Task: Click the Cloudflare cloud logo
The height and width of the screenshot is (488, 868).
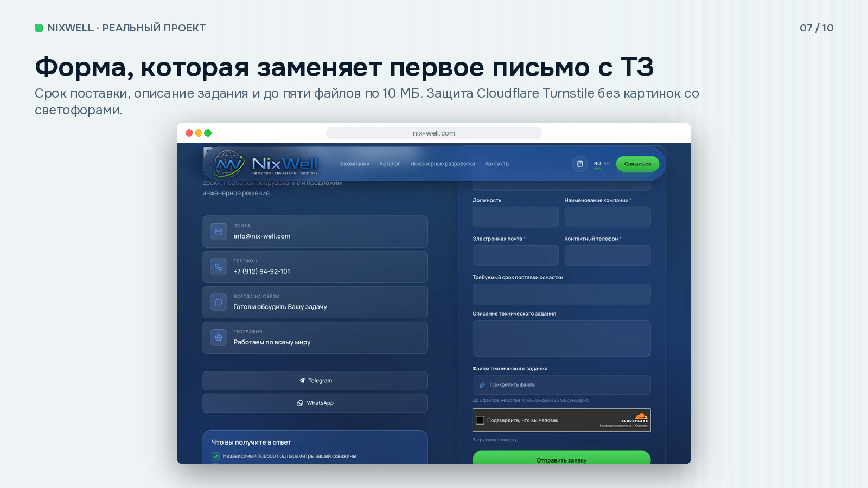Action: (641, 416)
